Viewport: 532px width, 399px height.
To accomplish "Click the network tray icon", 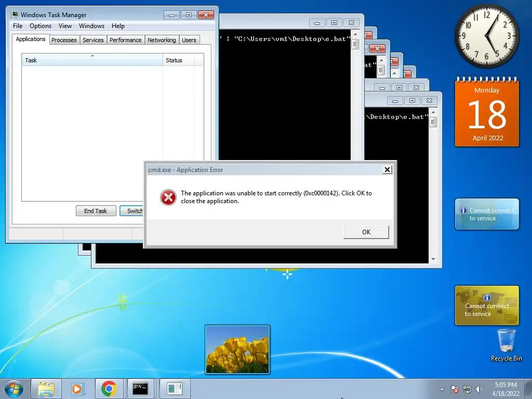I will pyautogui.click(x=467, y=389).
